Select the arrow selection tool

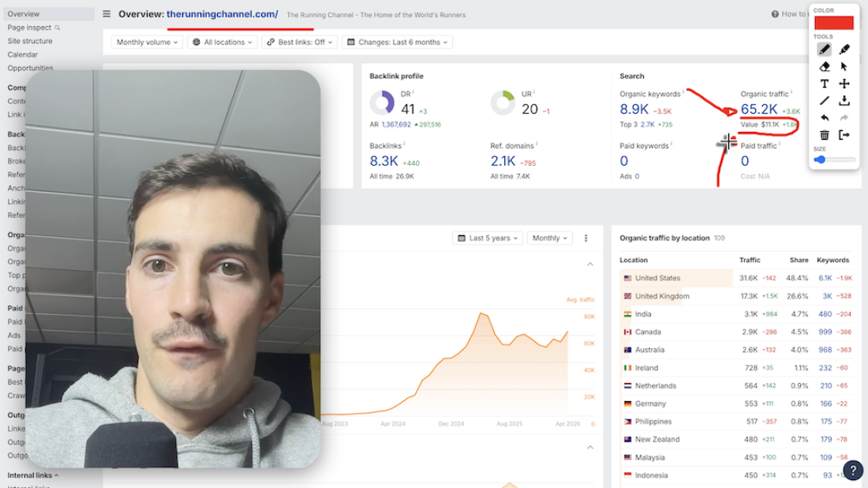point(844,66)
